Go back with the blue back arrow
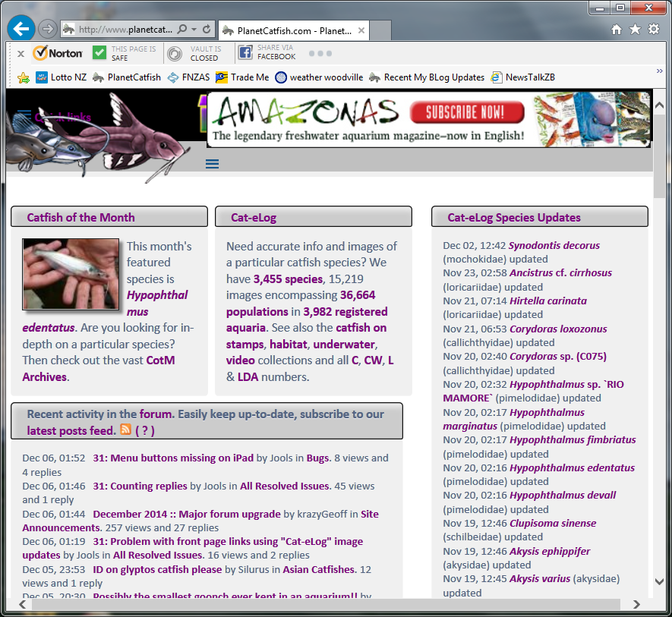Image resolution: width=672 pixels, height=617 pixels. pyautogui.click(x=21, y=29)
